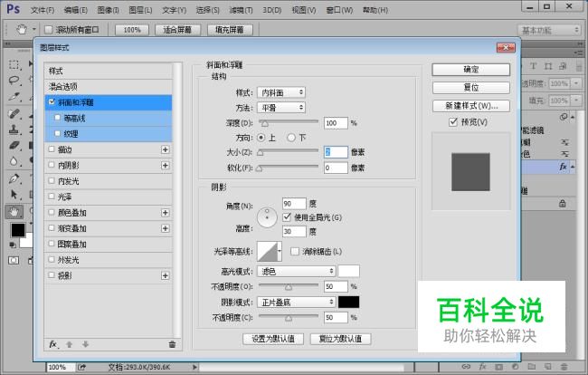Click the 适合屏幕 button
Image resolution: width=588 pixels, height=375 pixels.
[177, 30]
